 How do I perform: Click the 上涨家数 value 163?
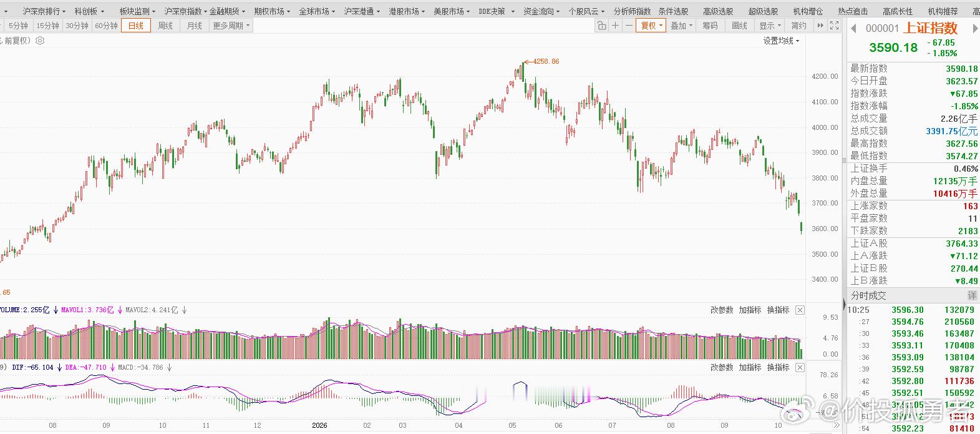point(970,206)
